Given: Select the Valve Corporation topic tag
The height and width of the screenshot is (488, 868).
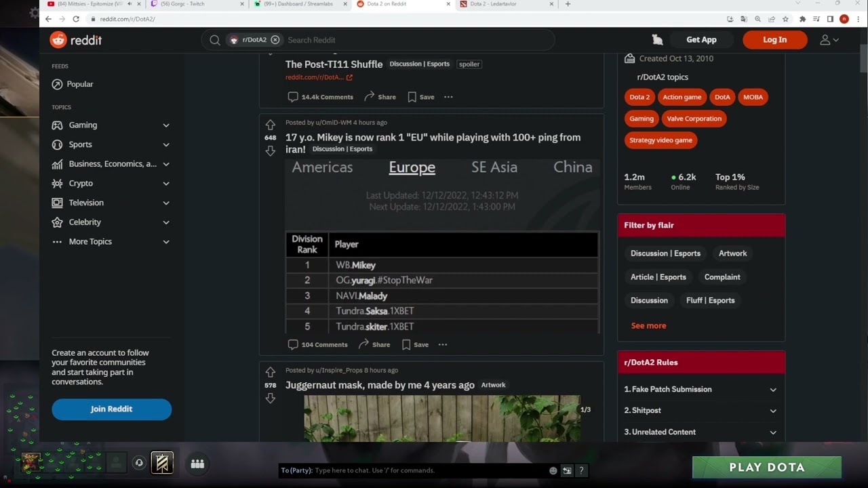Looking at the screenshot, I should point(694,119).
